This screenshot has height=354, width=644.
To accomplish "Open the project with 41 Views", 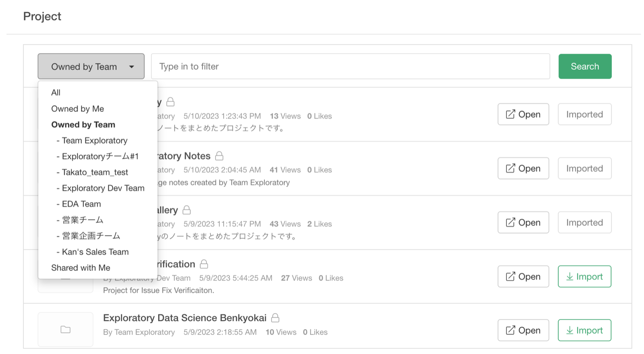I will point(523,168).
